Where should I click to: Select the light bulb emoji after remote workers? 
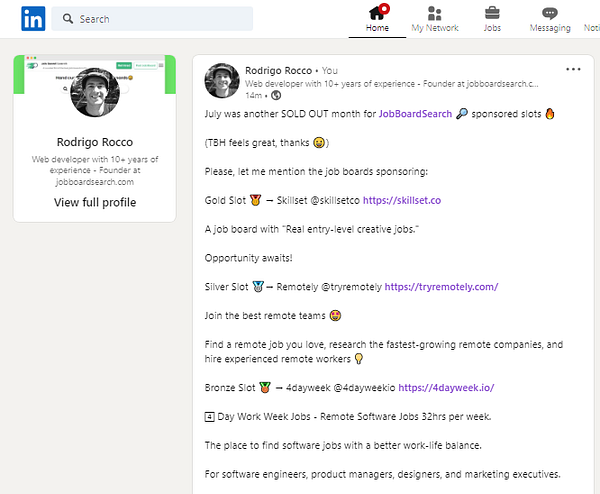(x=359, y=359)
